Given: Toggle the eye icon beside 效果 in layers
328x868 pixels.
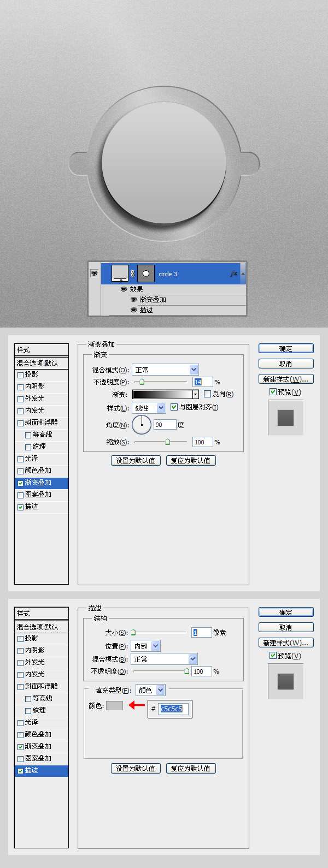Looking at the screenshot, I should coord(124,289).
